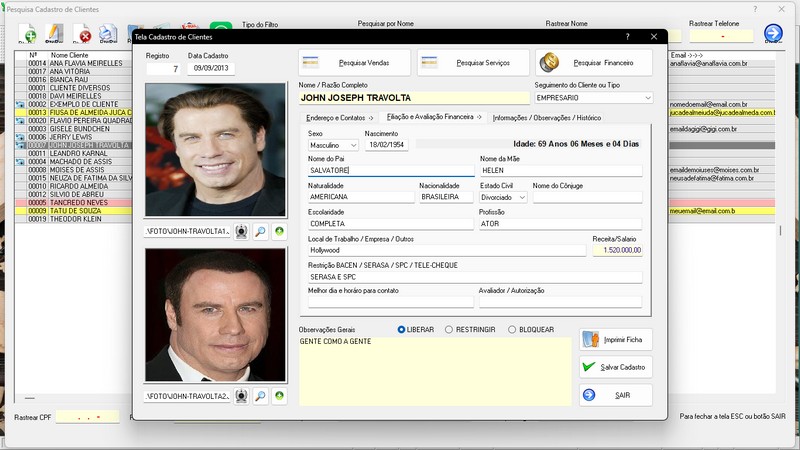Screen dimensions: 800x450
Task: Select TATU DE SOUZA row in client list
Action: (74, 211)
